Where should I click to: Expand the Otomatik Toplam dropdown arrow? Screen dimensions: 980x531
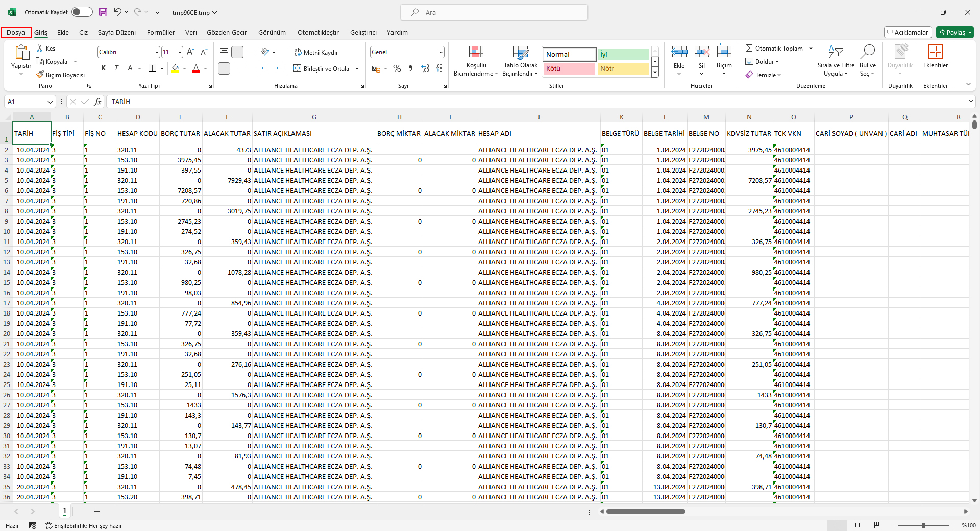pos(811,48)
